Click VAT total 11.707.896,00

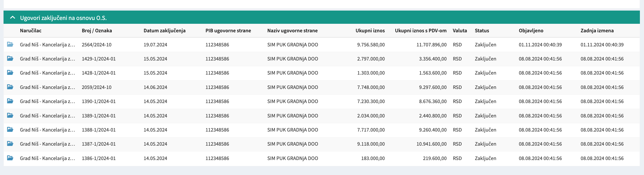[432, 45]
